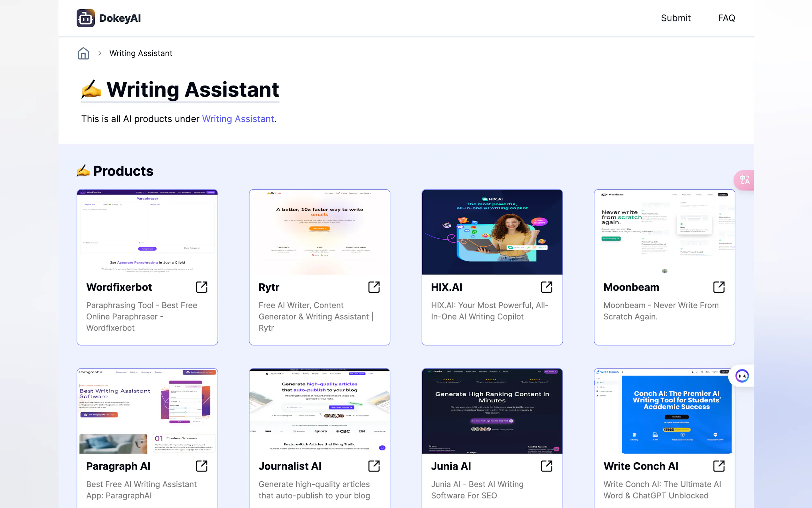The image size is (812, 508).
Task: Click the pink translate floating button
Action: (744, 180)
